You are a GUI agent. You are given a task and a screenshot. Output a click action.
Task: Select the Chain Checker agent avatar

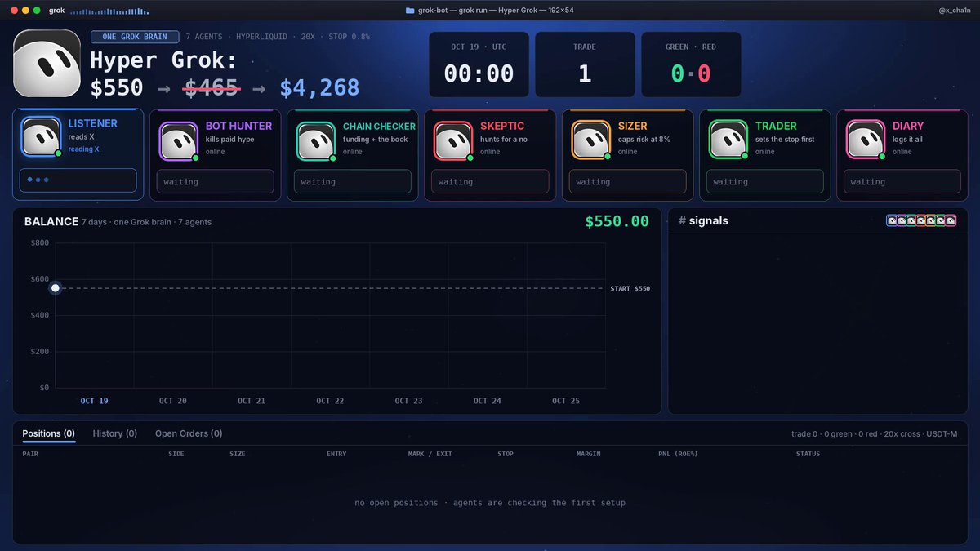click(x=316, y=140)
